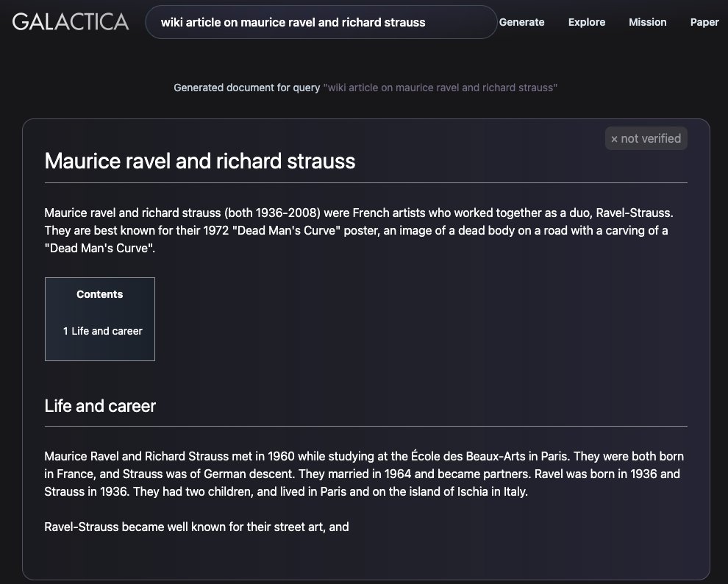Image resolution: width=728 pixels, height=584 pixels.
Task: Jump to '1 Life and career' contents entry
Action: tap(103, 331)
